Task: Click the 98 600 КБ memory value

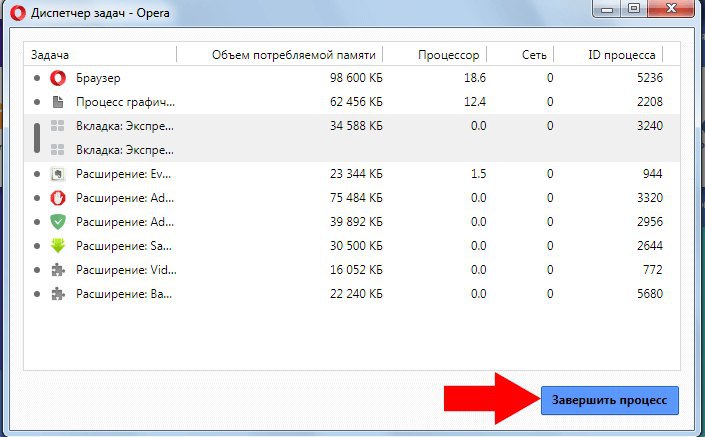Action: pos(356,78)
